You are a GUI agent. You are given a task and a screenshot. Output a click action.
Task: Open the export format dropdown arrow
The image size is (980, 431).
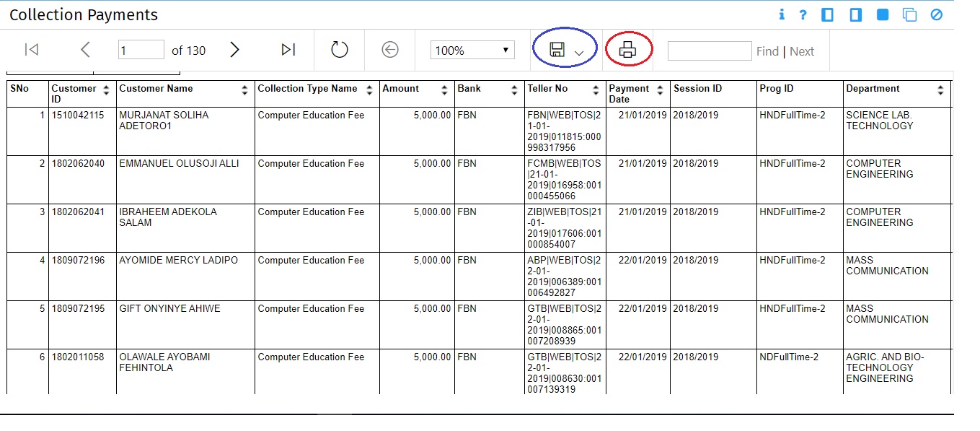pyautogui.click(x=579, y=52)
